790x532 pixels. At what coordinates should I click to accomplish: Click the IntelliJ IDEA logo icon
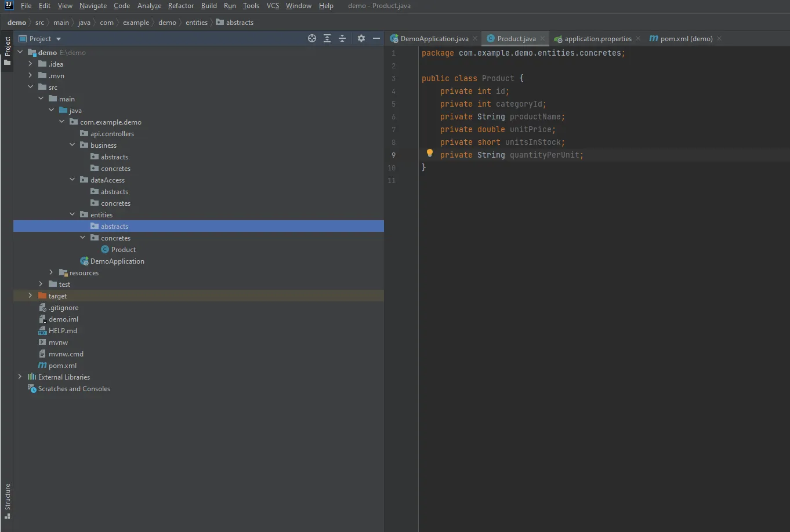pos(9,6)
